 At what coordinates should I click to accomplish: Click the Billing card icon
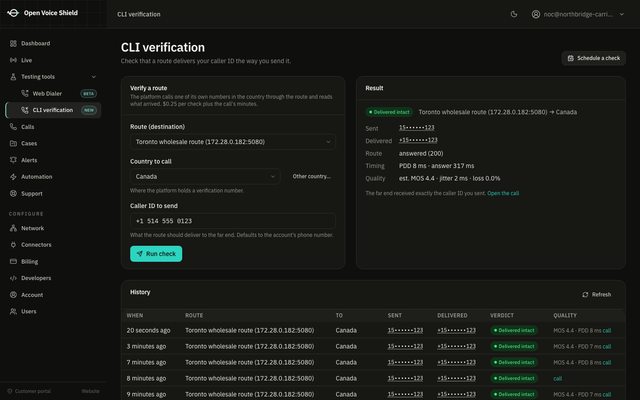13,261
